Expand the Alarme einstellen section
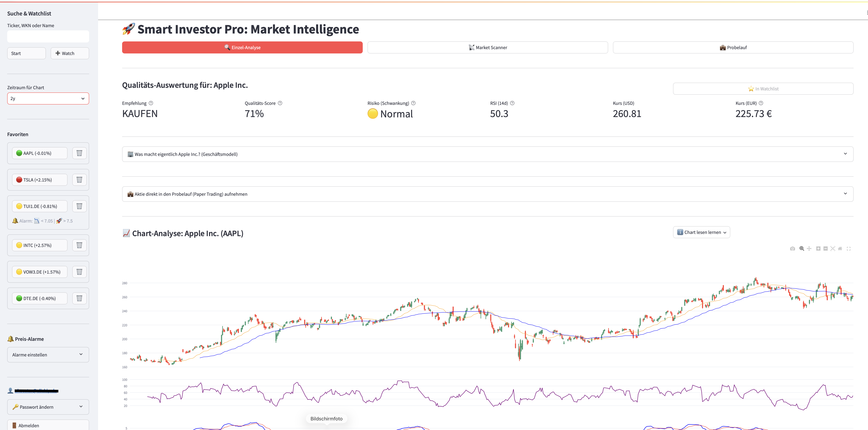 [x=48, y=355]
